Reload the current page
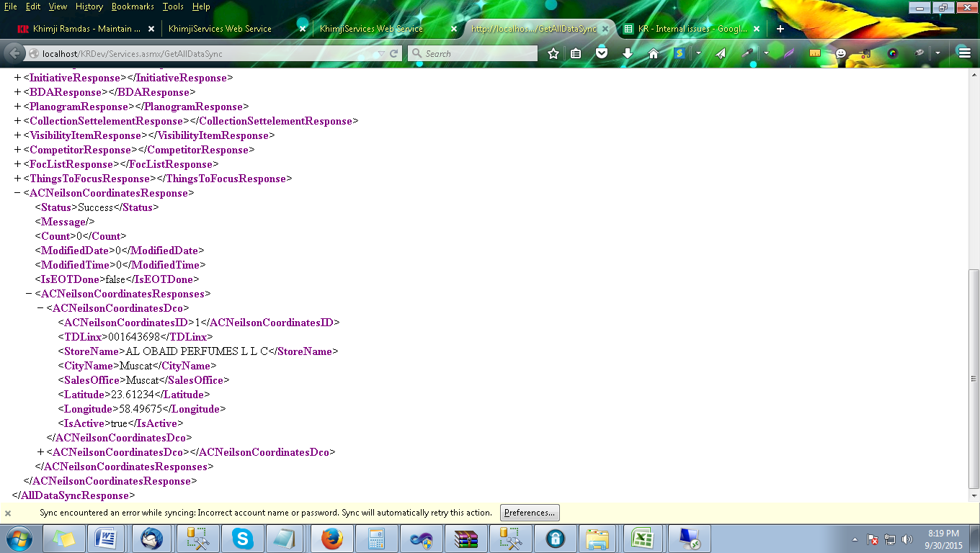This screenshot has height=553, width=980. (394, 53)
